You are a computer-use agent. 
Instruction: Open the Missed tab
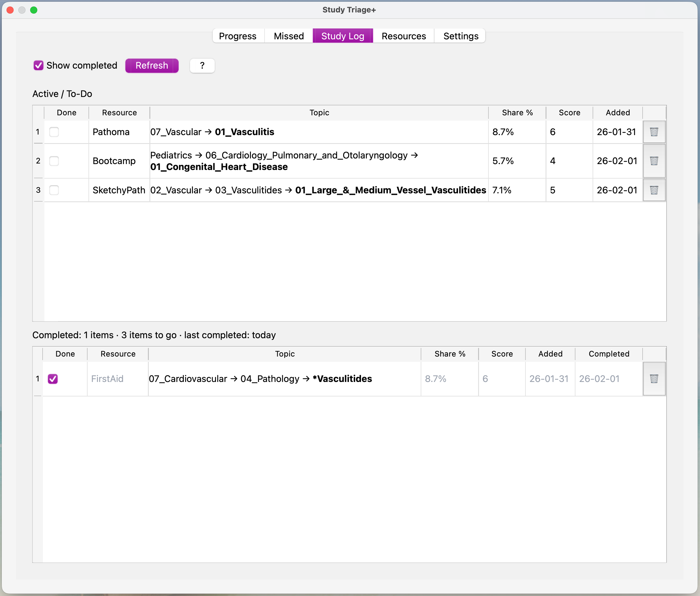(x=288, y=36)
